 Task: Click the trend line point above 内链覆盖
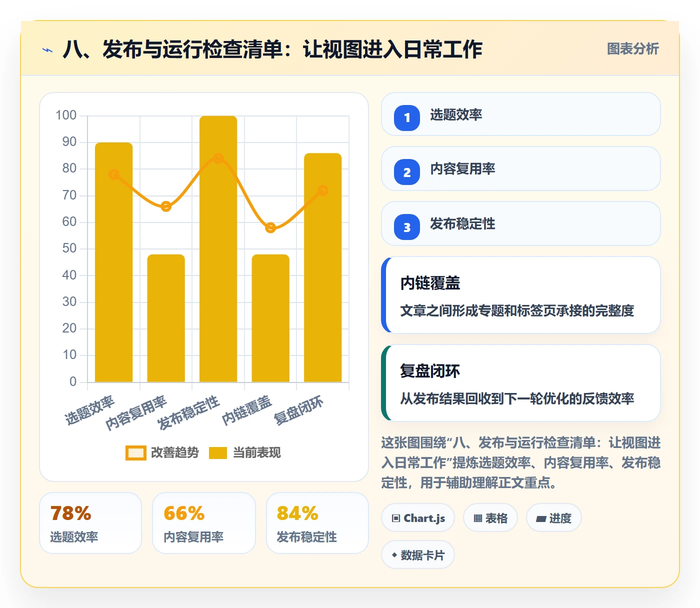tap(270, 227)
